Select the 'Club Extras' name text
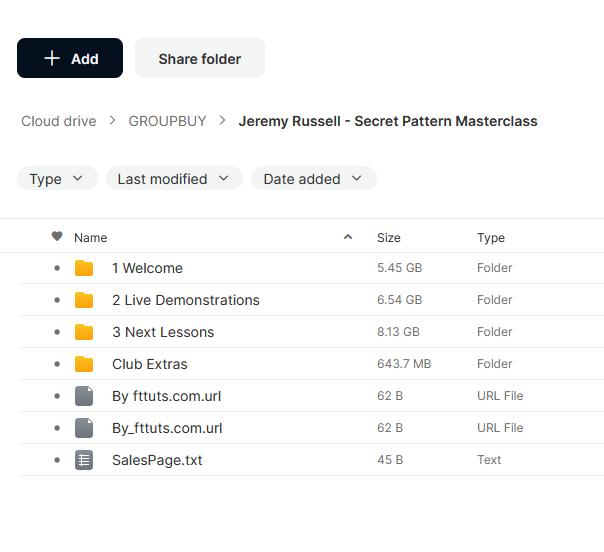The image size is (604, 552). coord(149,364)
